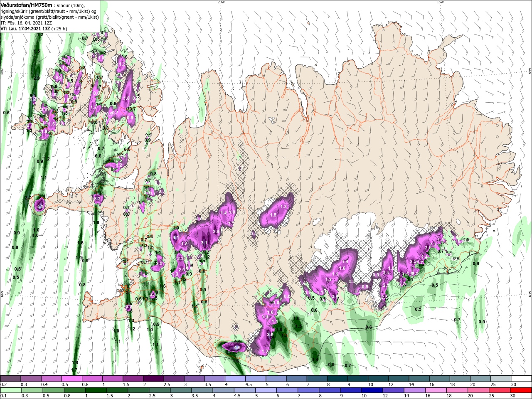Pick the dark teal swatch between 8 and 9, upper legend

pyautogui.click(x=337, y=379)
